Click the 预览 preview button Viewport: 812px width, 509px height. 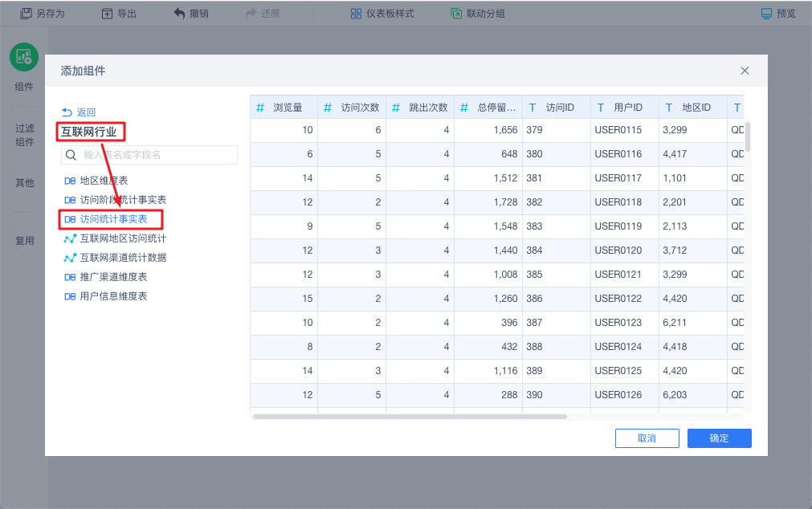coord(777,14)
